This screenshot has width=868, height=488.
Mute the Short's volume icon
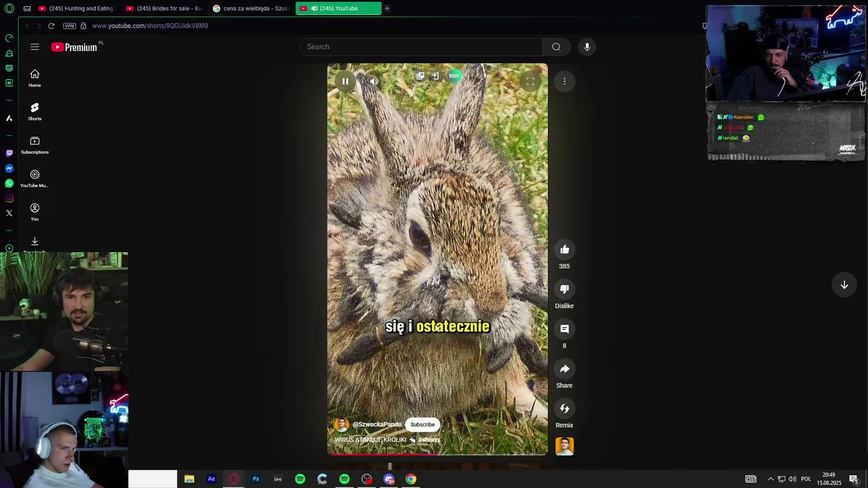[x=374, y=81]
